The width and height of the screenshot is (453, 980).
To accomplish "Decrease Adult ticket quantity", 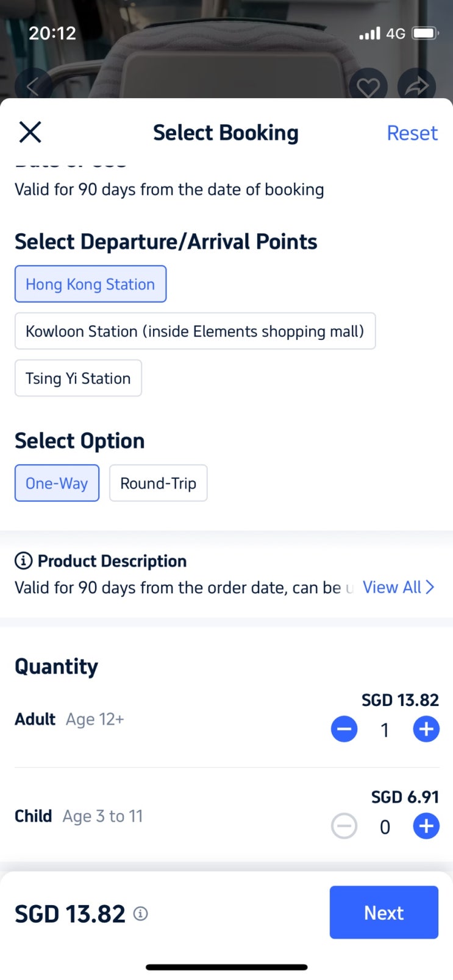I will [x=344, y=729].
